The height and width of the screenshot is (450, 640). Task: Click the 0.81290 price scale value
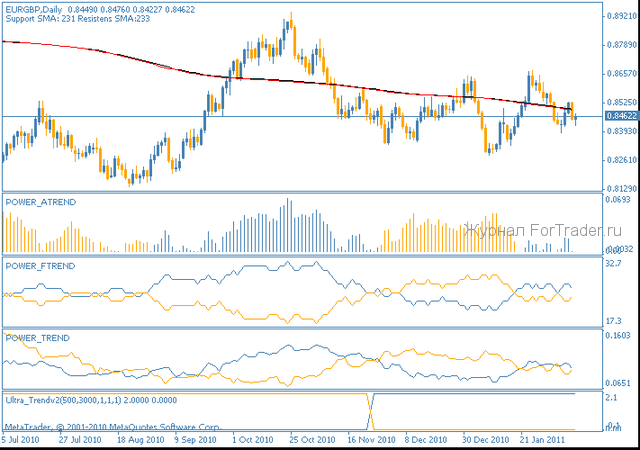click(622, 189)
